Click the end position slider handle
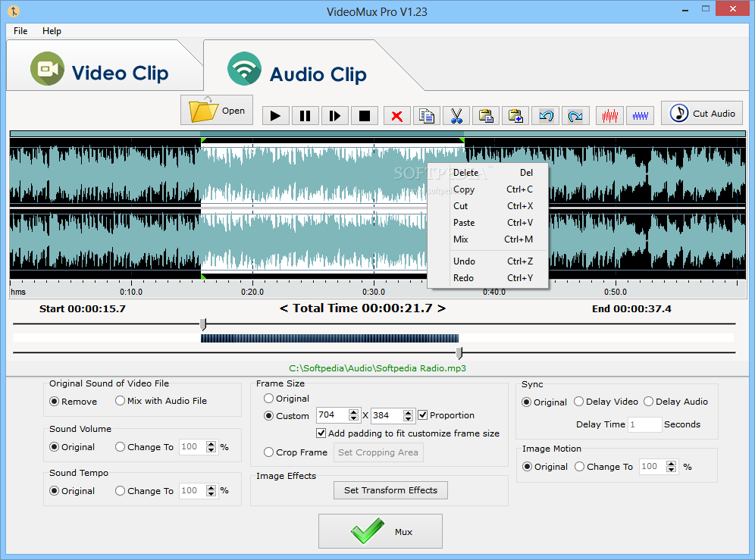The width and height of the screenshot is (755, 560). (x=459, y=353)
